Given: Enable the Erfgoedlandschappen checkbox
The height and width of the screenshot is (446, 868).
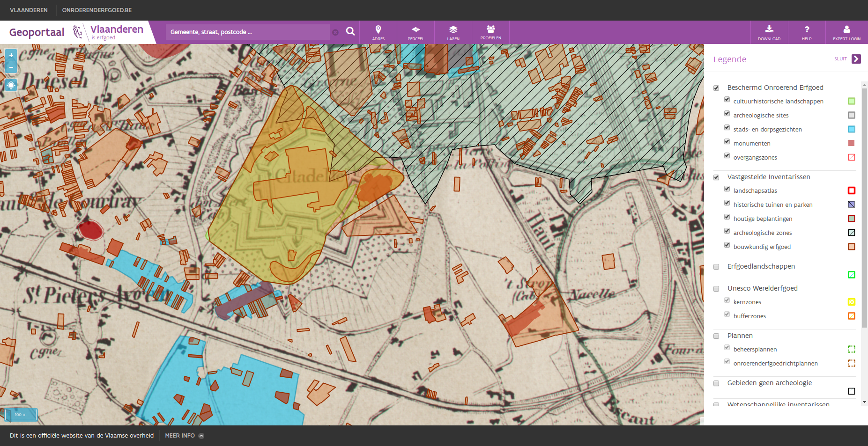Looking at the screenshot, I should pyautogui.click(x=716, y=267).
